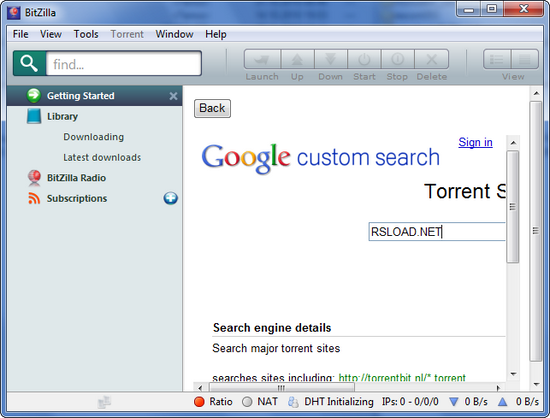
Task: Open the Window menu
Action: pyautogui.click(x=174, y=34)
